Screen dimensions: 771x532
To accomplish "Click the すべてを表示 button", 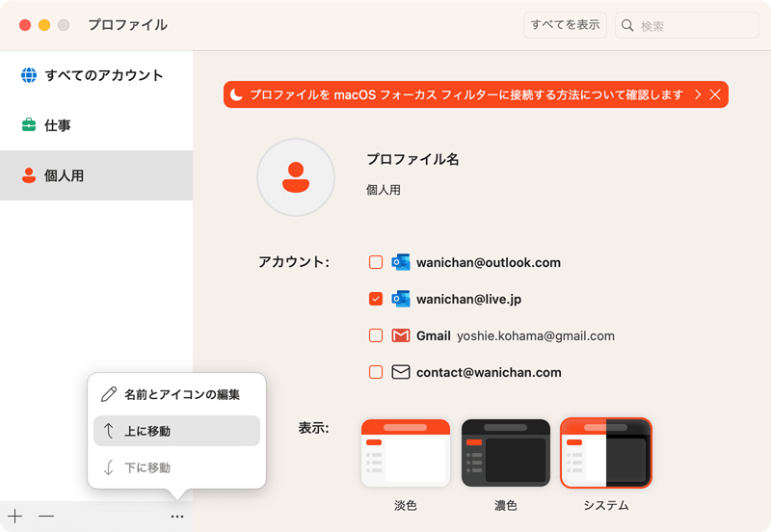I will (x=565, y=25).
